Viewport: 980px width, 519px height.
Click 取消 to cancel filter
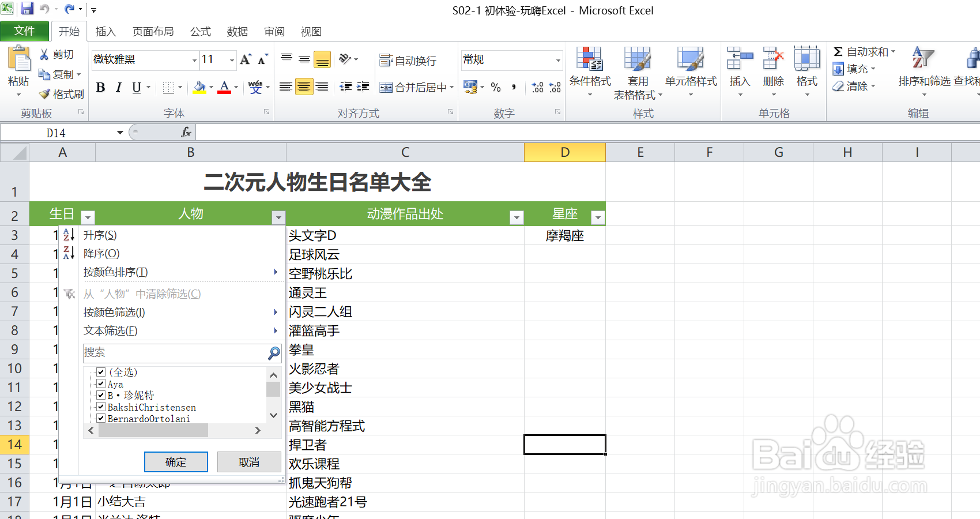point(249,462)
